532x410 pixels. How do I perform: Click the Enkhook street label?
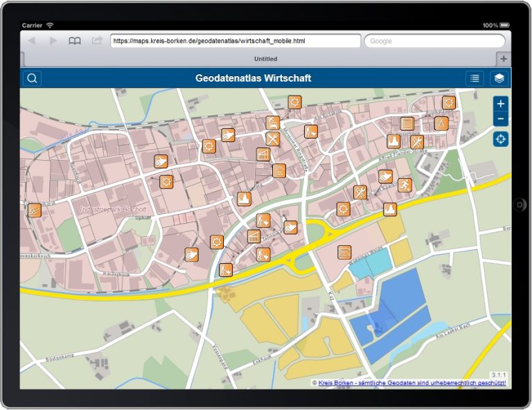click(262, 360)
